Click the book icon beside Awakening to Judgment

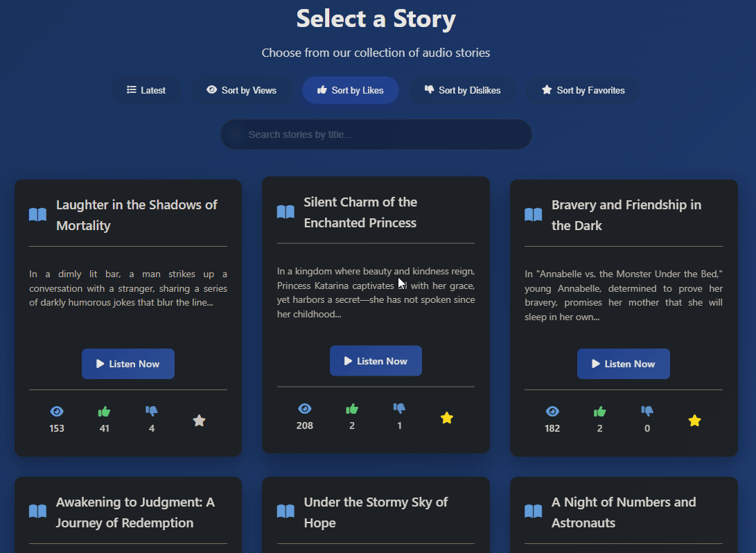pyautogui.click(x=37, y=512)
